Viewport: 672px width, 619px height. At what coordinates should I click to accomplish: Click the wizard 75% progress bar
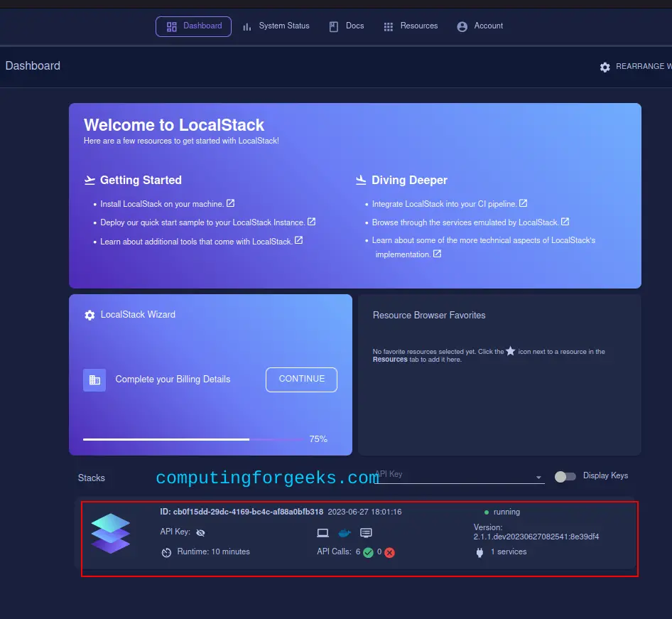(x=193, y=439)
